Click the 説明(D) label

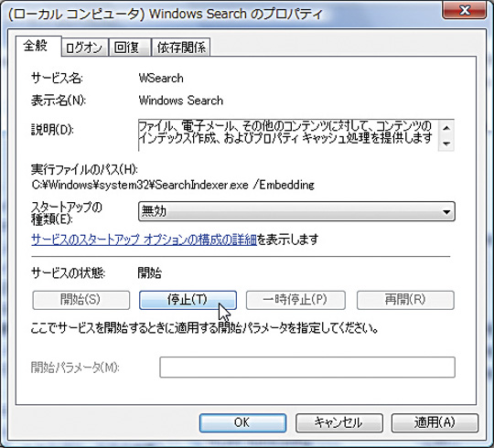(52, 130)
